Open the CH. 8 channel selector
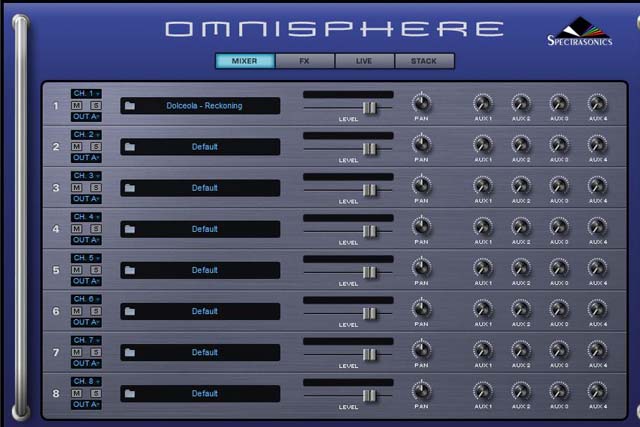 point(86,380)
